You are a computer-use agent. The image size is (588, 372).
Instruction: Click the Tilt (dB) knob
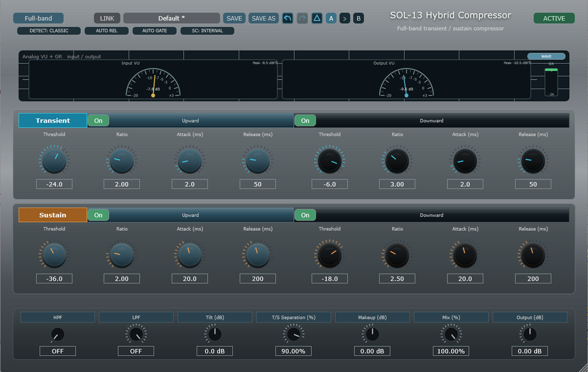(215, 334)
